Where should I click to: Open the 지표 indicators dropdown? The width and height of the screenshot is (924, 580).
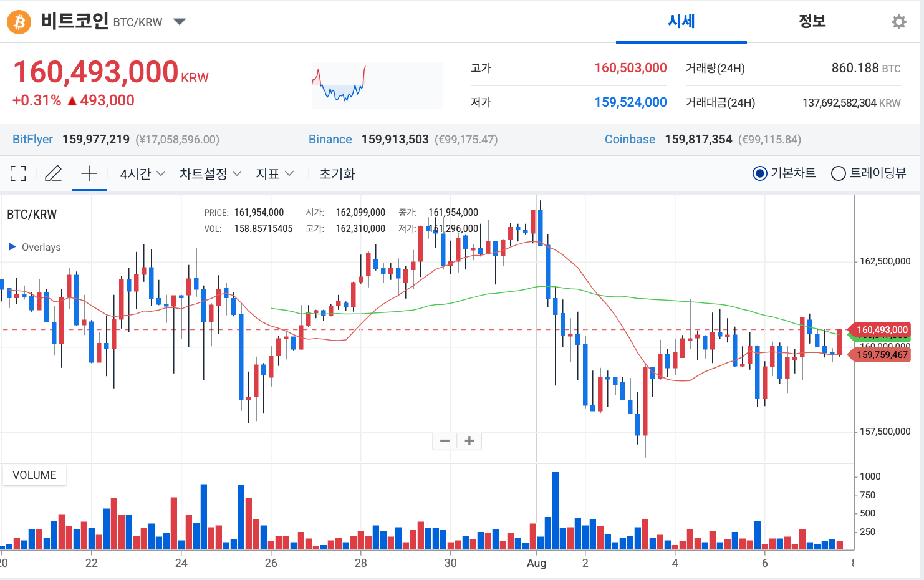274,174
